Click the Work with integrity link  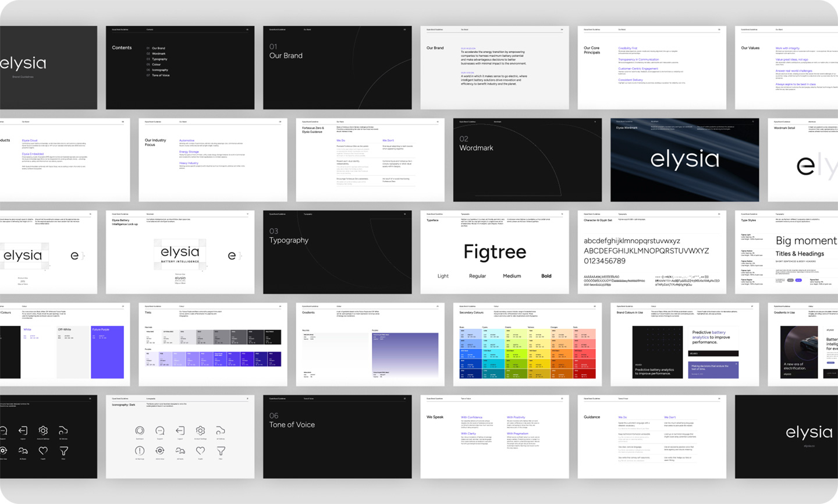[x=788, y=48]
